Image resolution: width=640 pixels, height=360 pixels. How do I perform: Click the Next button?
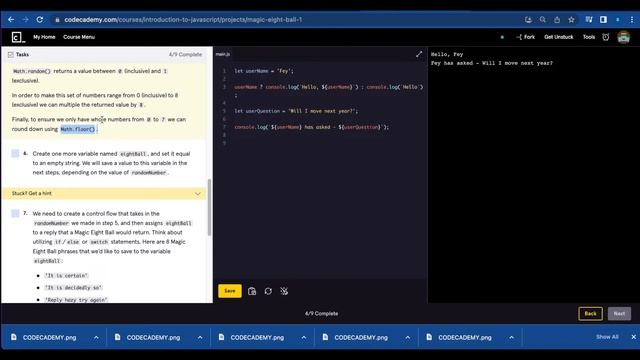(619, 313)
